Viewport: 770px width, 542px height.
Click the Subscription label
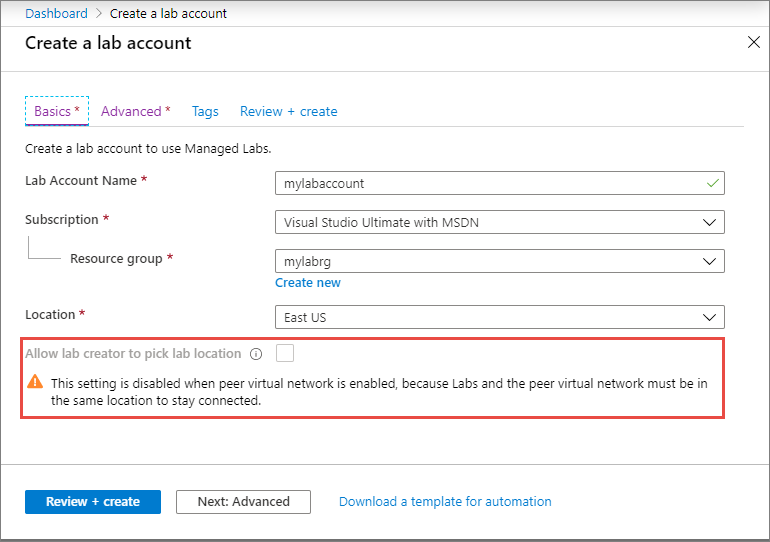click(x=62, y=219)
